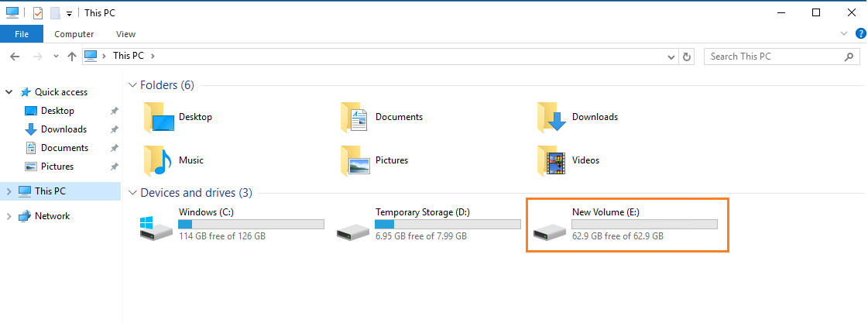
Task: Click the Search This PC field
Action: (774, 57)
